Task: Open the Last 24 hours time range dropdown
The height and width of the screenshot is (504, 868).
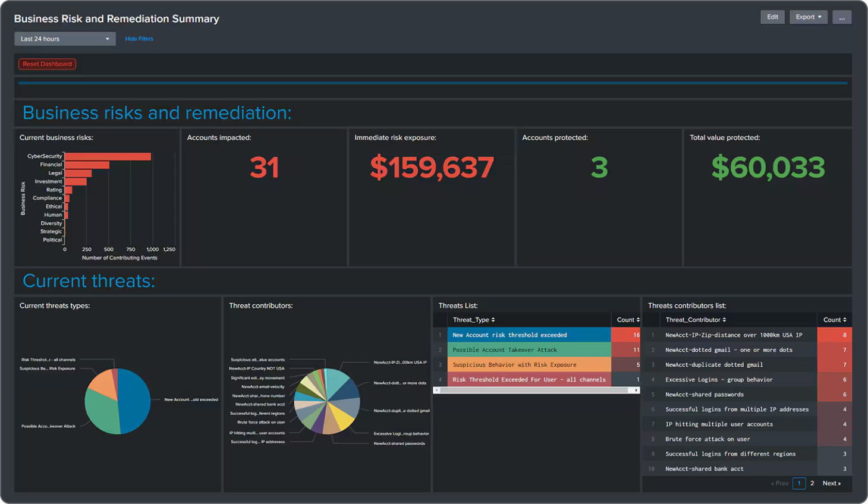Action: [x=65, y=39]
